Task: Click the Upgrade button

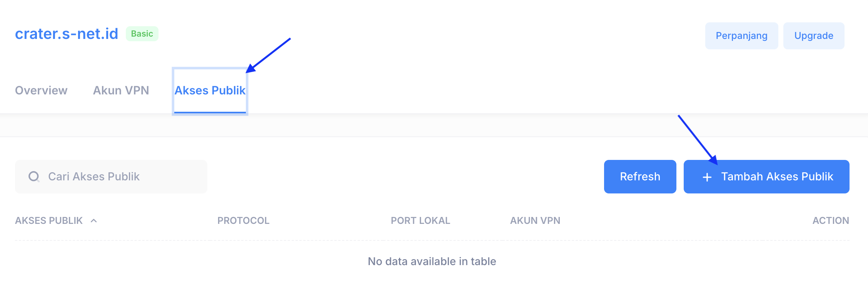Action: click(814, 35)
